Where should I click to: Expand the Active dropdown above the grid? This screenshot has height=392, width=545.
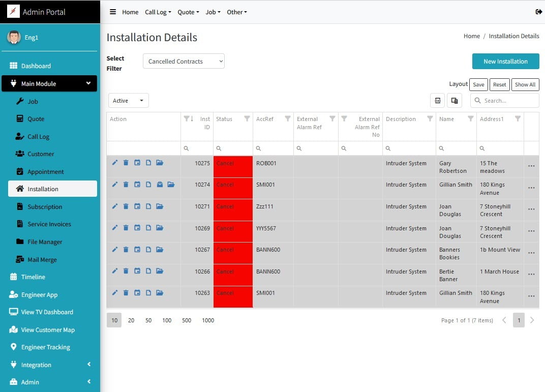[128, 101]
